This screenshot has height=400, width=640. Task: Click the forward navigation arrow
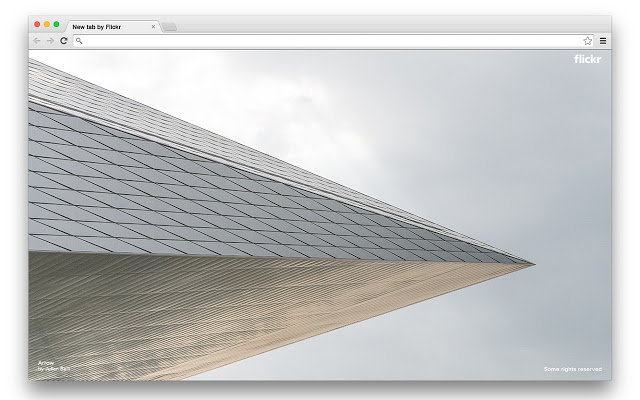click(x=50, y=41)
